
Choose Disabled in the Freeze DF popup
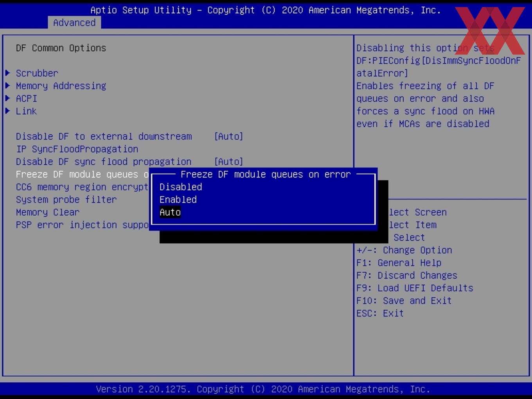coord(181,187)
